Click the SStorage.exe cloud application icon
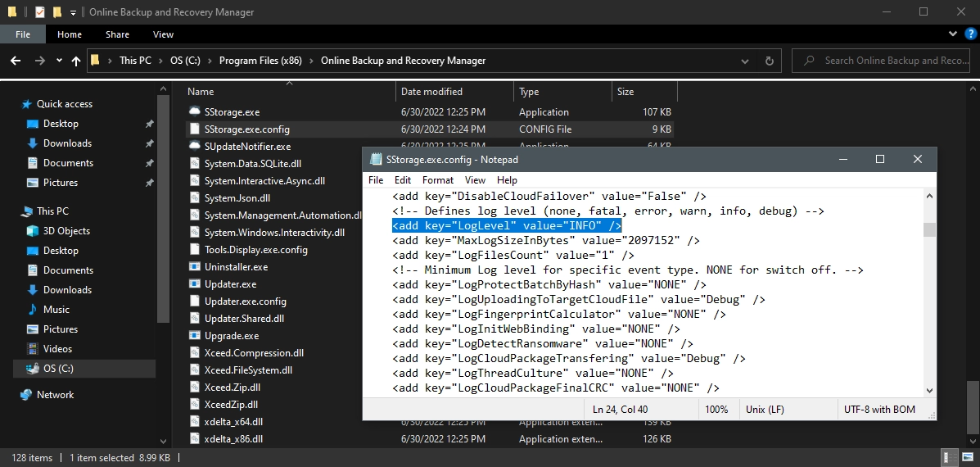The height and width of the screenshot is (467, 980). [x=194, y=112]
